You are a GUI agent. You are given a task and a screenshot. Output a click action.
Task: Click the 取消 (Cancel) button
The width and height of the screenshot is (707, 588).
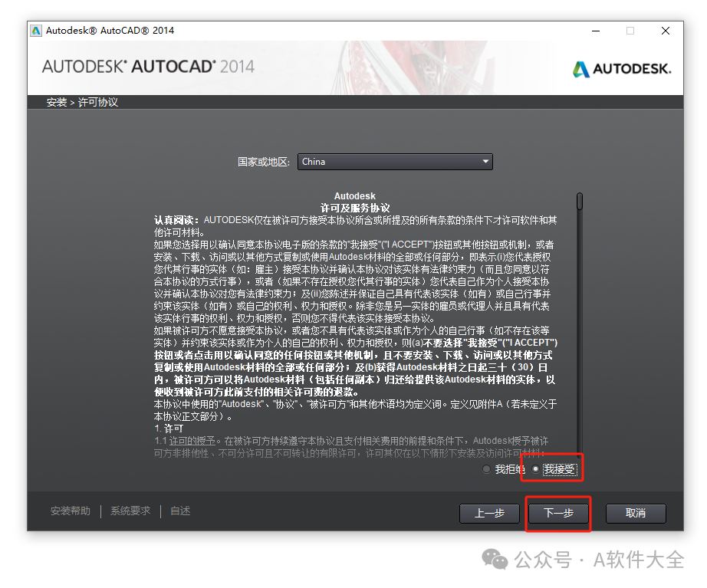[636, 513]
